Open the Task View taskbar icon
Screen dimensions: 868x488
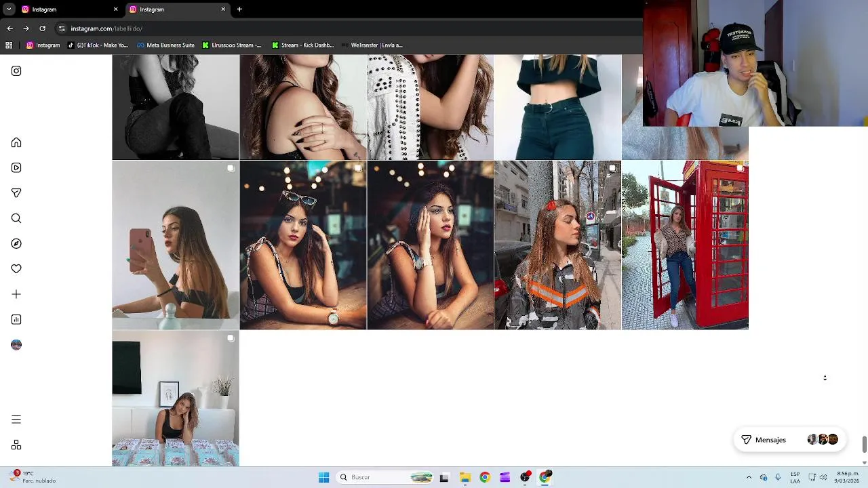pyautogui.click(x=444, y=477)
